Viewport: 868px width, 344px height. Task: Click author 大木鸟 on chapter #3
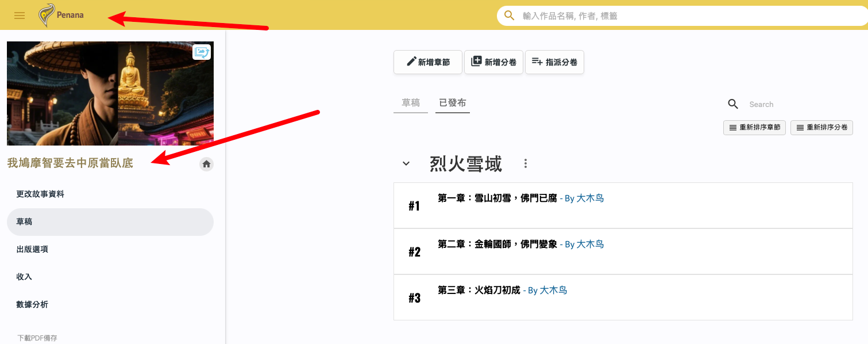point(553,291)
